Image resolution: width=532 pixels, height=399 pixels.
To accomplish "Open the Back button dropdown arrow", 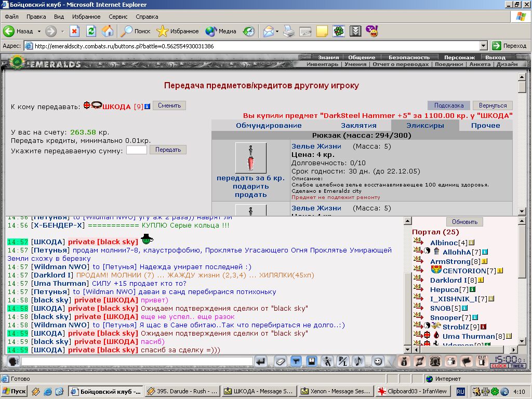I will (x=39, y=31).
